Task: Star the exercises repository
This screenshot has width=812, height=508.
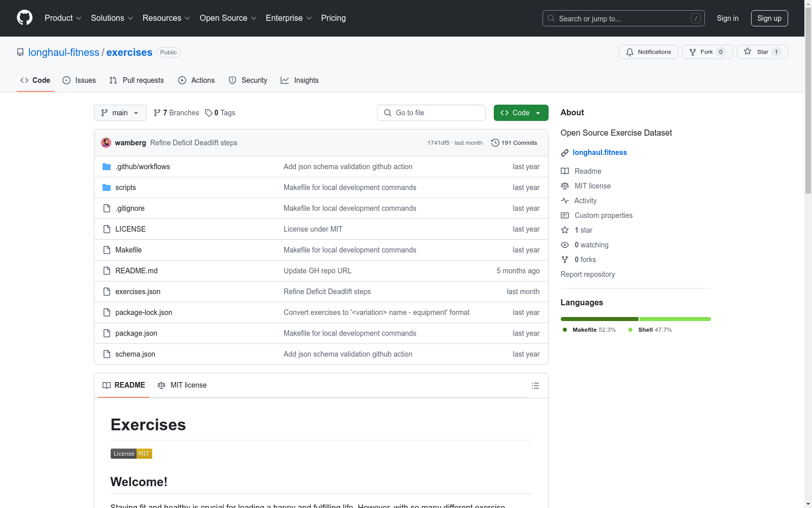Action: [762, 52]
